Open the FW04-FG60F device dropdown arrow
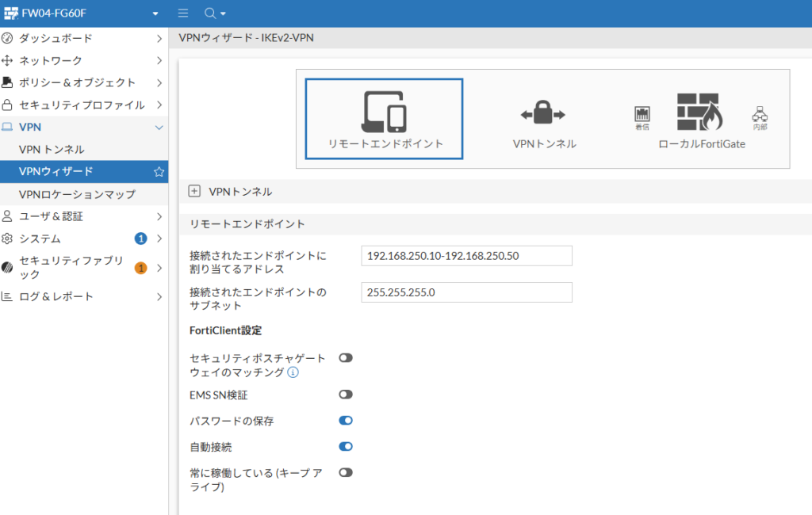The height and width of the screenshot is (515, 812). pos(155,13)
